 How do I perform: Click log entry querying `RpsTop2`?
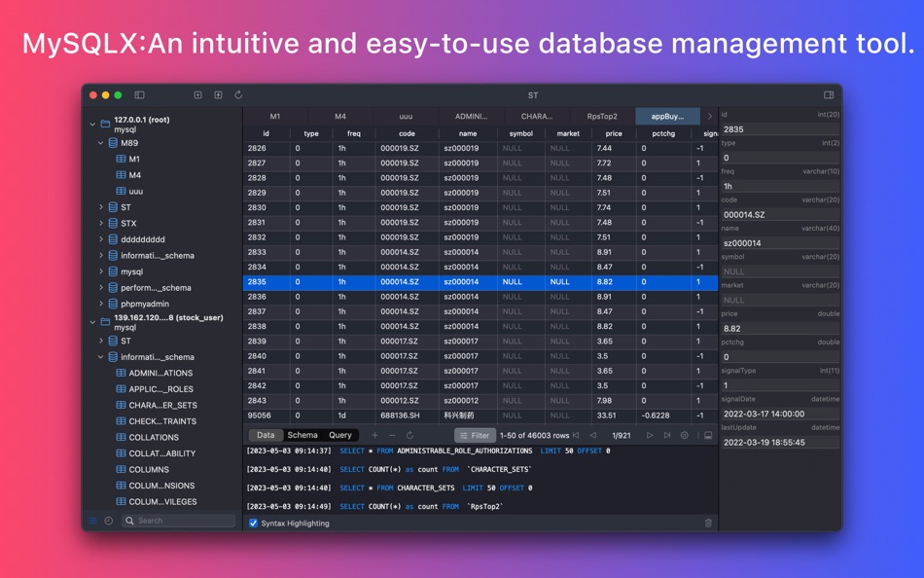374,507
